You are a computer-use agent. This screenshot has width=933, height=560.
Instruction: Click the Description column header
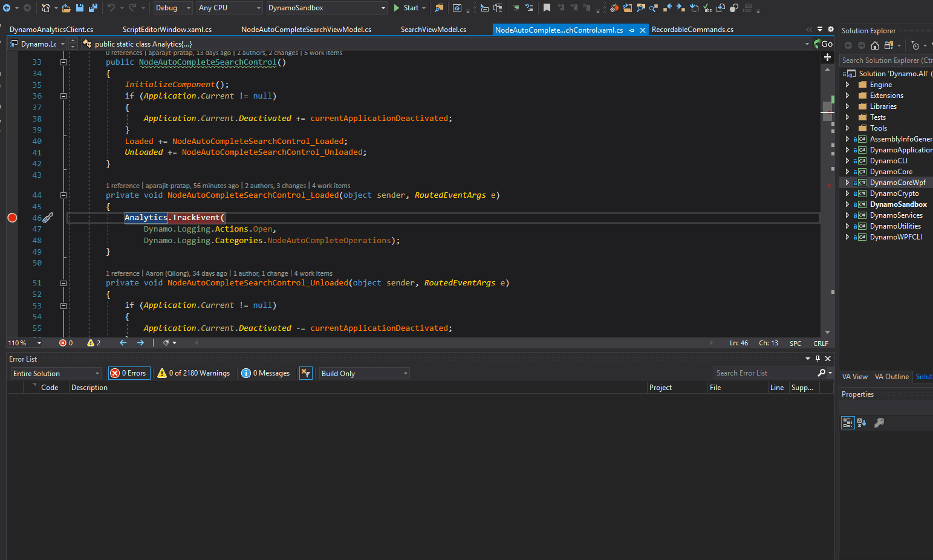(89, 388)
